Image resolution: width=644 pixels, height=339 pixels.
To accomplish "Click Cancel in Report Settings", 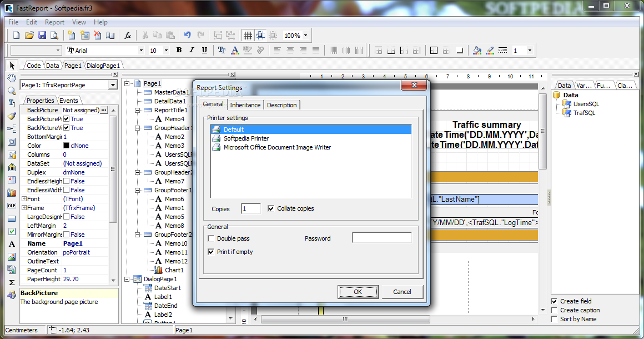I will [x=402, y=292].
